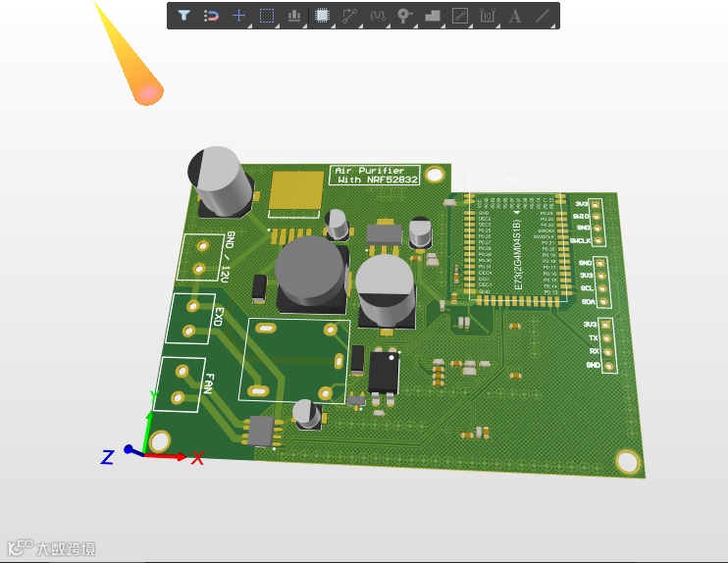Select the upper pad of the EXD connector

coord(192,306)
